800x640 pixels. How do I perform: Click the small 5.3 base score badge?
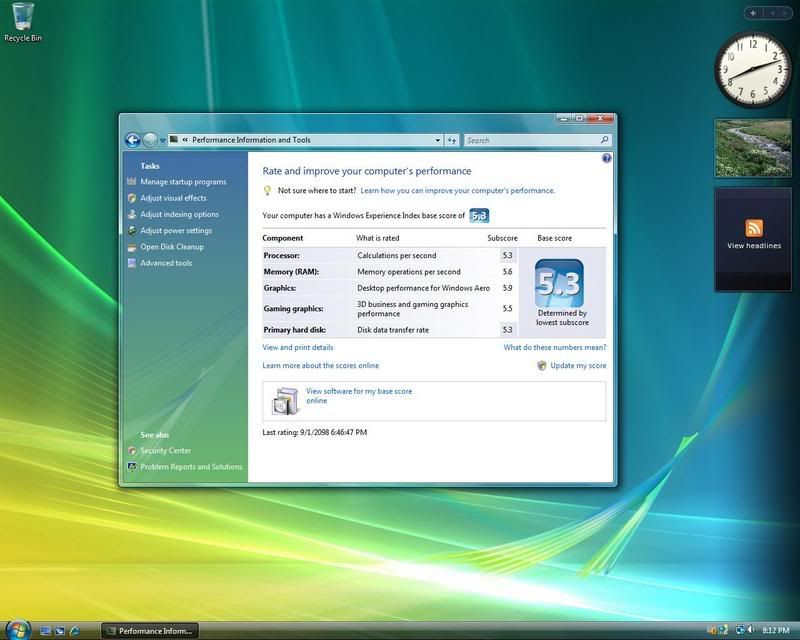479,216
